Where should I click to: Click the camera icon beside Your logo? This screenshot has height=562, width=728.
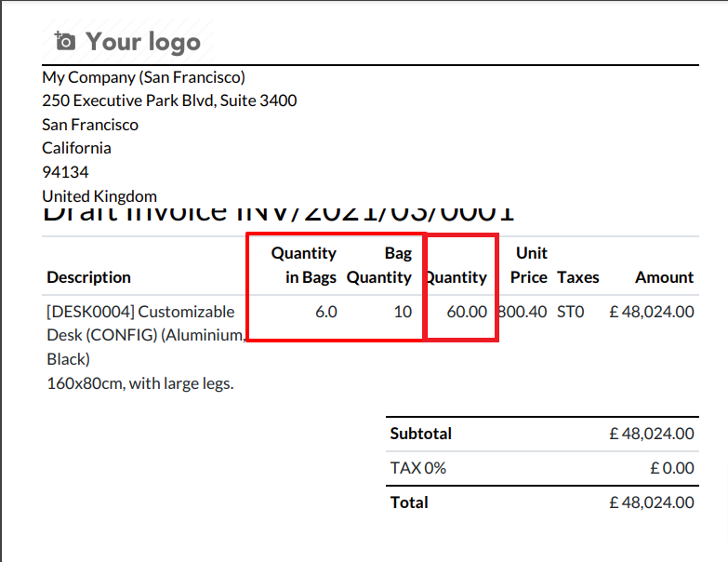(x=64, y=41)
